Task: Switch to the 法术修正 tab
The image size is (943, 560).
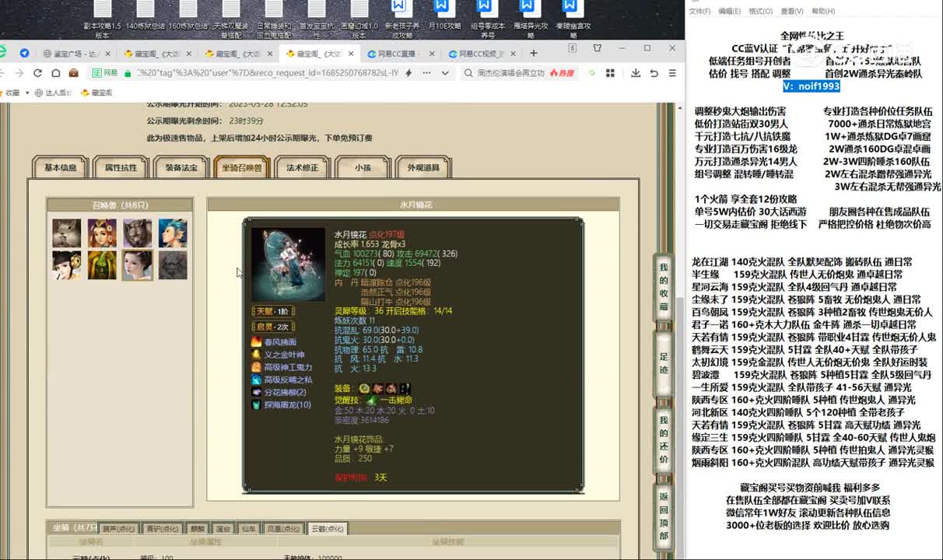Action: click(302, 167)
